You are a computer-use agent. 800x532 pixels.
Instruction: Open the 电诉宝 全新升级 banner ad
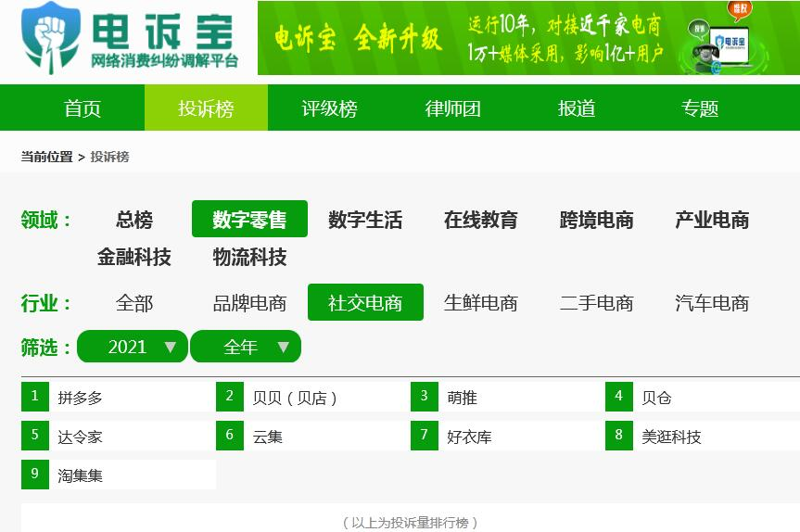[528, 38]
